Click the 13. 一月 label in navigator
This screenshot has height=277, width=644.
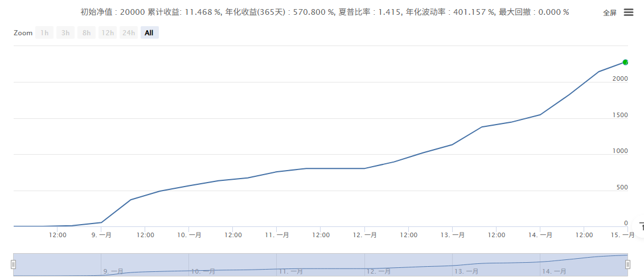[x=466, y=271]
